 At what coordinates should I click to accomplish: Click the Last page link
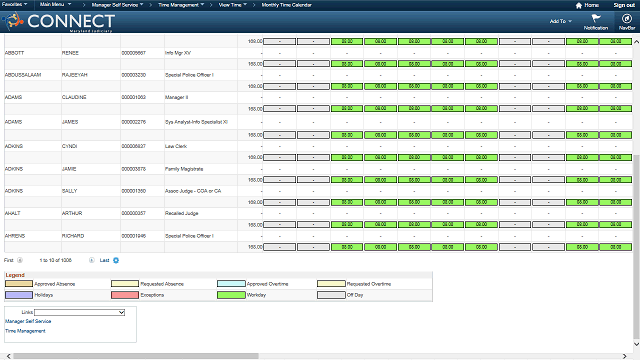(104, 260)
